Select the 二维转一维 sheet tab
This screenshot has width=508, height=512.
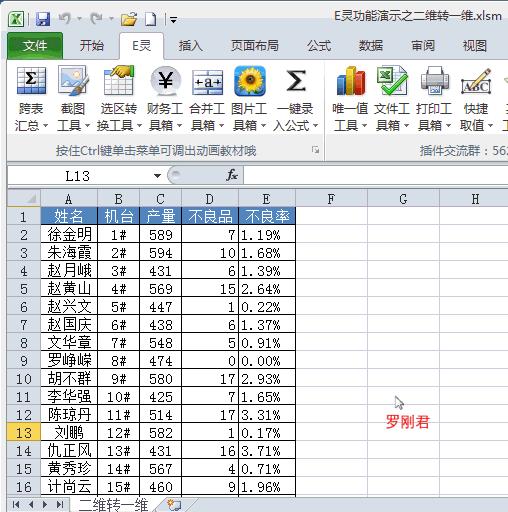(113, 505)
